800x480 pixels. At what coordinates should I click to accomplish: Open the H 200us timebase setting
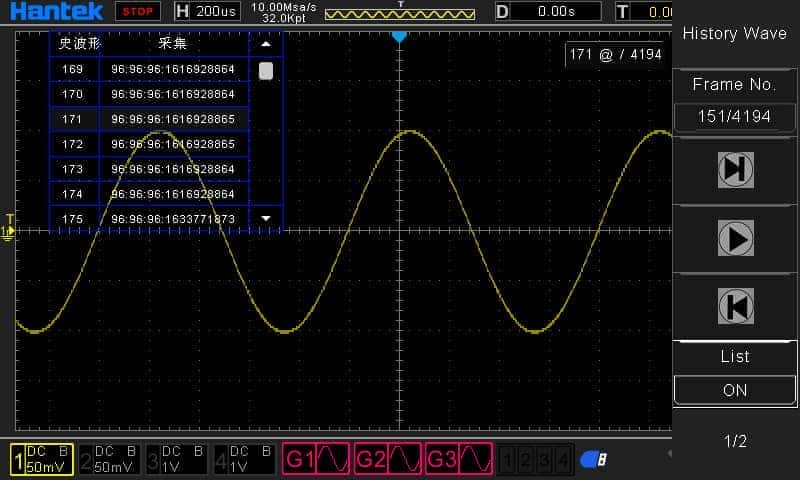[208, 12]
